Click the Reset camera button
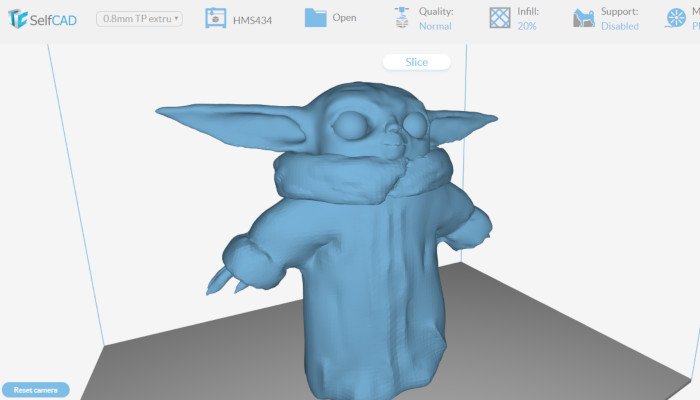 point(36,390)
